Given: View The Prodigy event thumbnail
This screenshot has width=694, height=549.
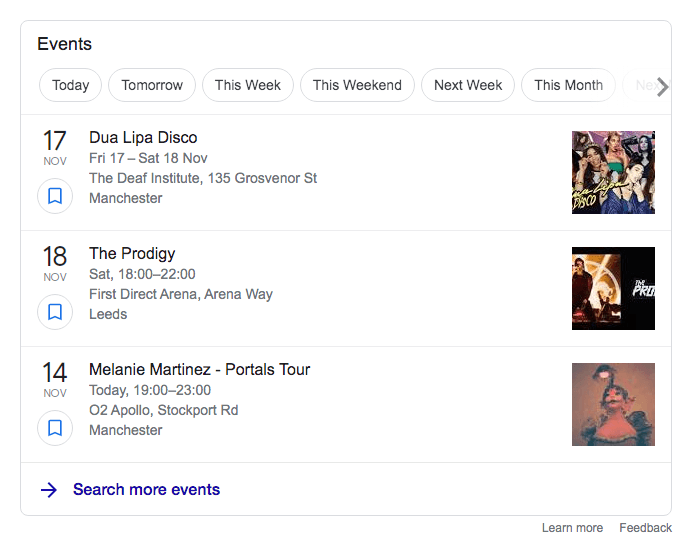Looking at the screenshot, I should click(x=613, y=288).
